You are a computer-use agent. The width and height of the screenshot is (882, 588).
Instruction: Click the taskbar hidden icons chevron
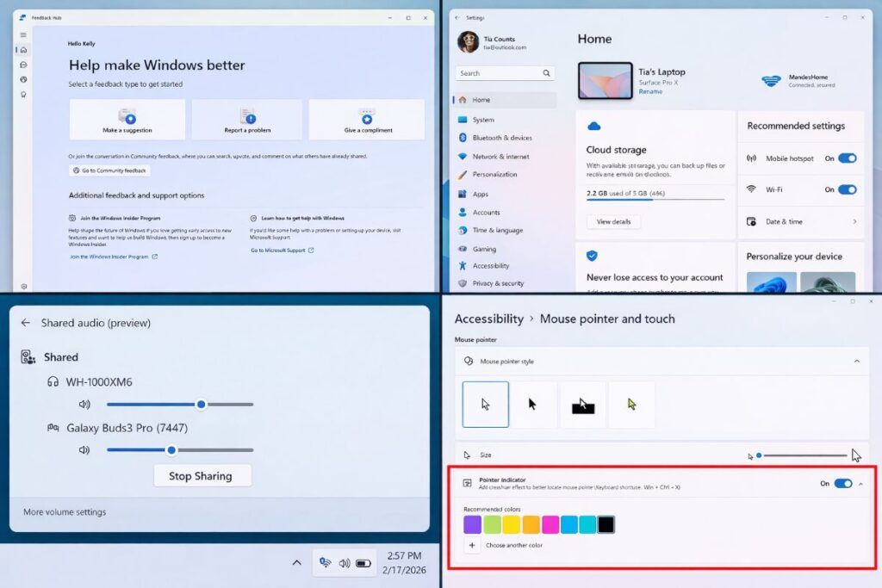point(297,562)
